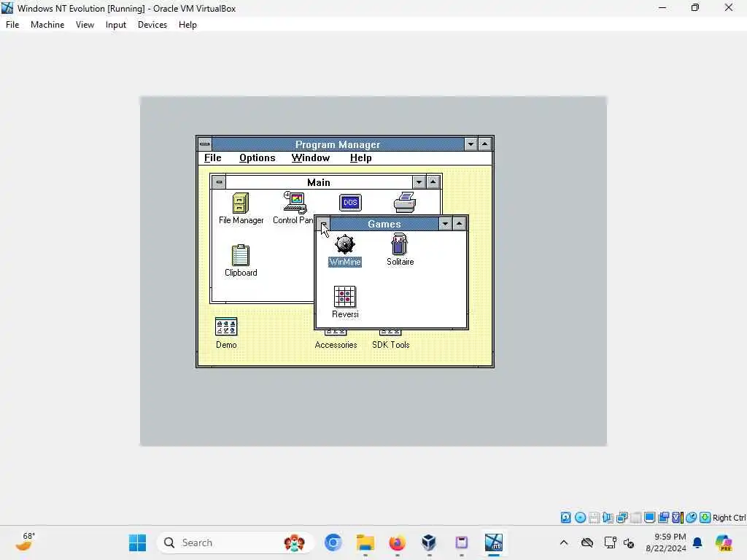Maximize the Main group window
Image resolution: width=747 pixels, height=560 pixels.
point(433,182)
